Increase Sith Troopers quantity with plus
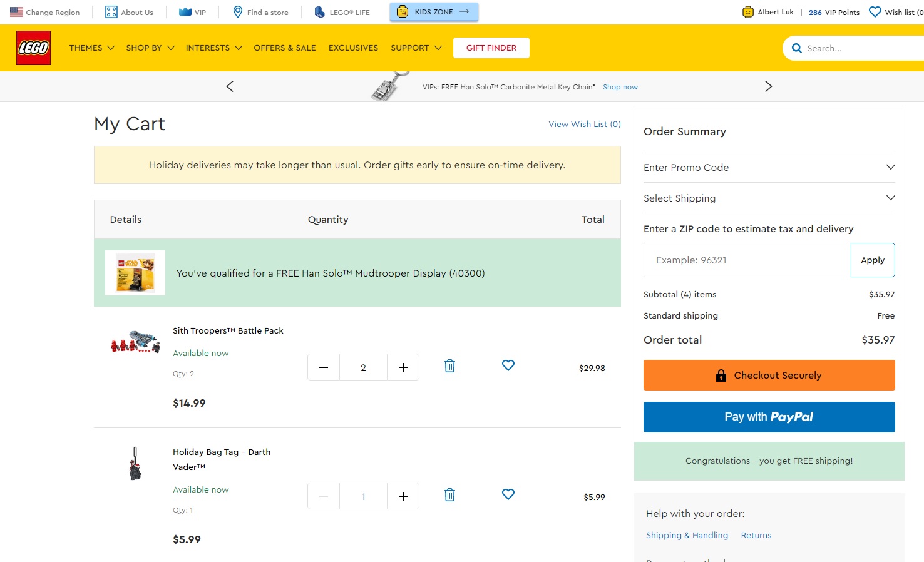This screenshot has width=924, height=562. point(403,367)
